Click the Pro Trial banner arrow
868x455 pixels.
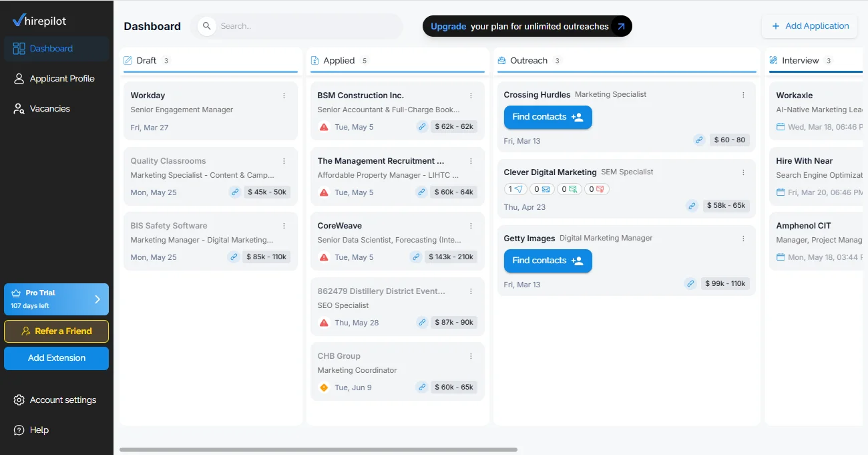[97, 299]
